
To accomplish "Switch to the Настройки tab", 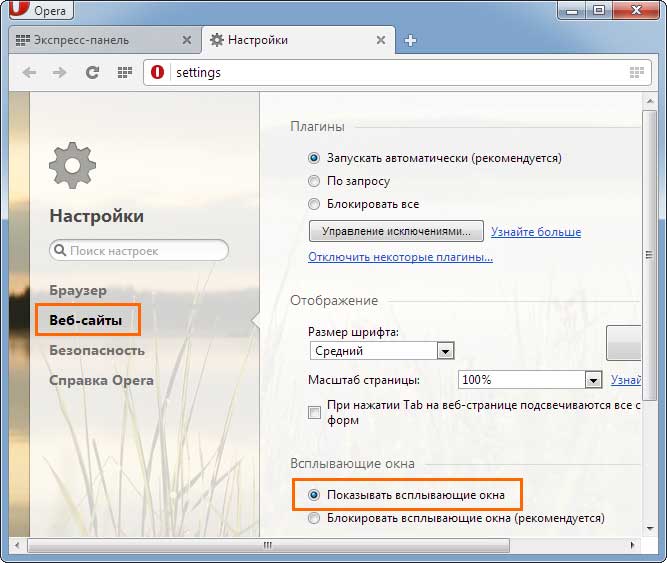I will coord(298,40).
